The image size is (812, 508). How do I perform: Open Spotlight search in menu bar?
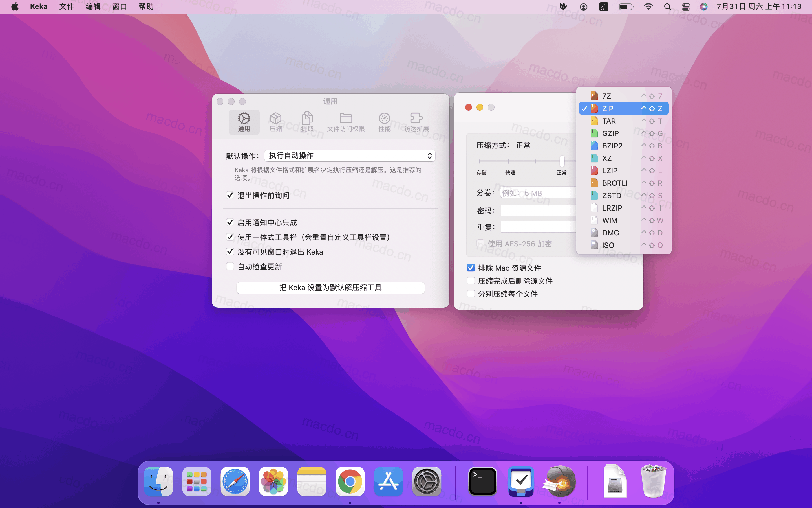(x=667, y=7)
